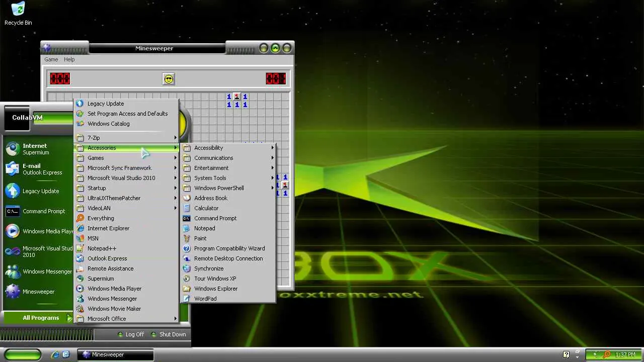644x362 pixels.
Task: Click the taskbar clock showing 1:37 PM
Action: click(625, 354)
